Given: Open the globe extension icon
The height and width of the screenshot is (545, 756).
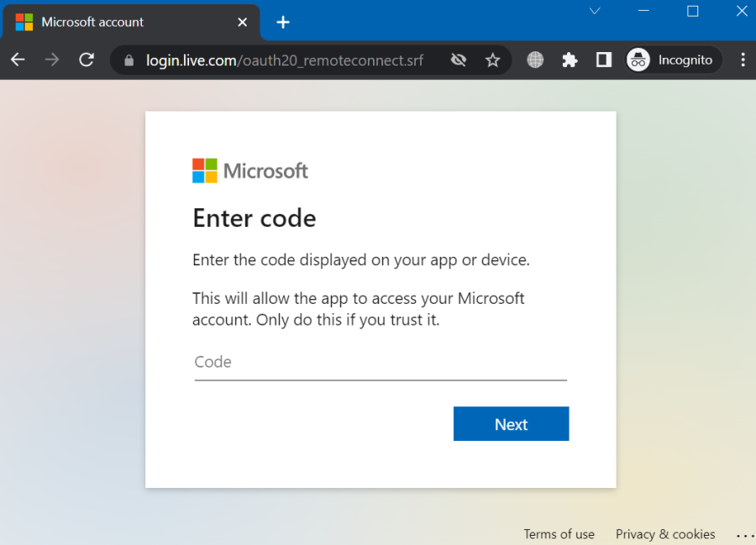Looking at the screenshot, I should coord(535,60).
